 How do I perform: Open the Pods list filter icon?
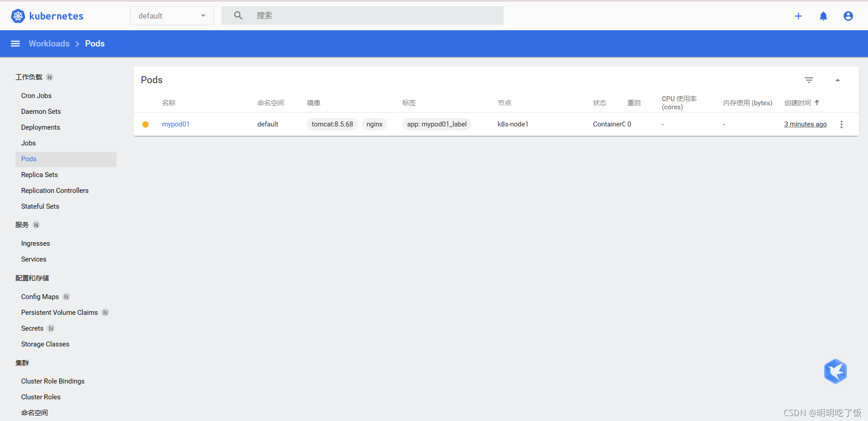click(809, 80)
